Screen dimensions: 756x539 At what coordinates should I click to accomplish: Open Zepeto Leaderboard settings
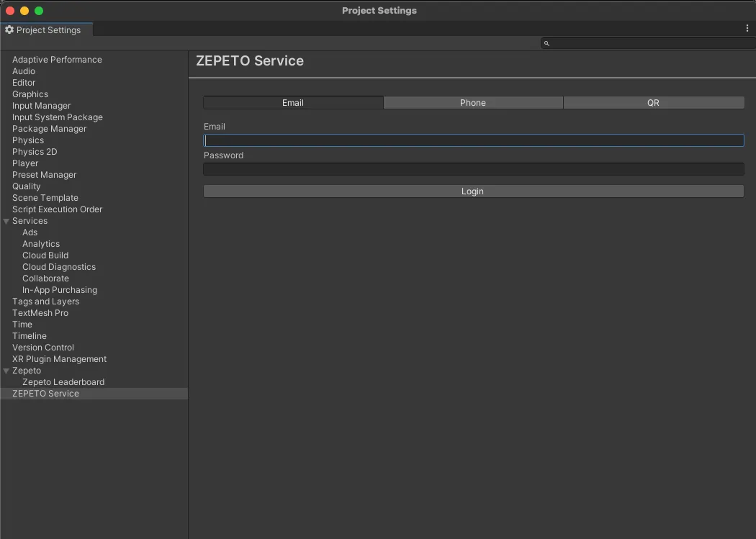[x=63, y=382]
